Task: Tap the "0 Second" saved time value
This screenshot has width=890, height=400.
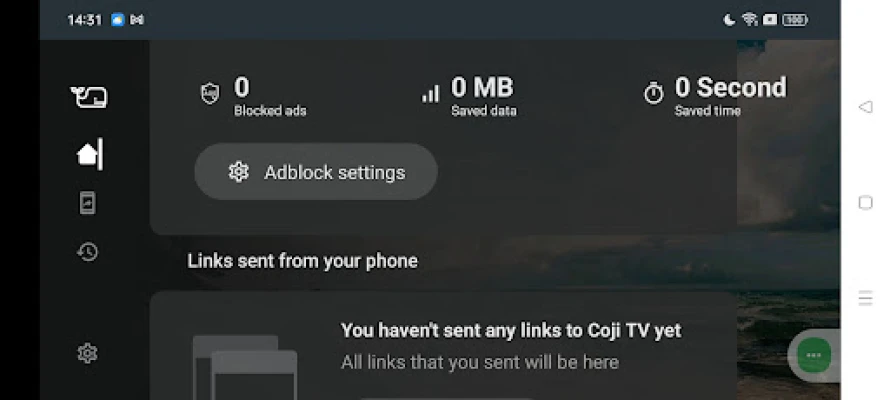Action: pyautogui.click(x=730, y=87)
